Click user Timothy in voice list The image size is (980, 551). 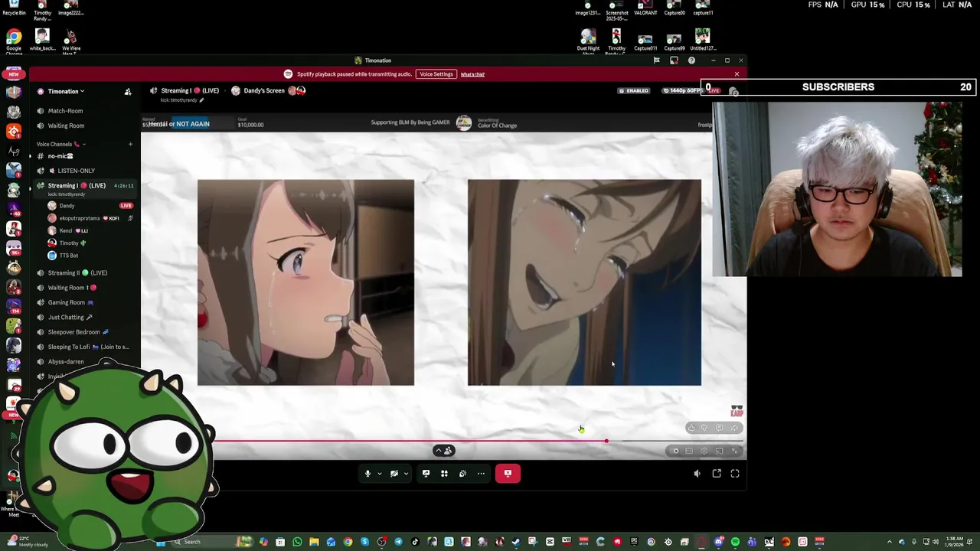[69, 243]
